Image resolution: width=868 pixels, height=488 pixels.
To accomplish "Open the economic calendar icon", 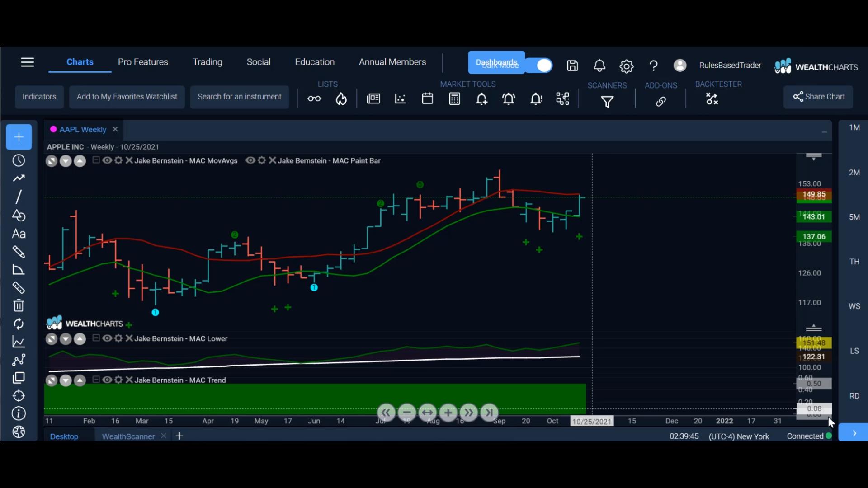I will 428,99.
